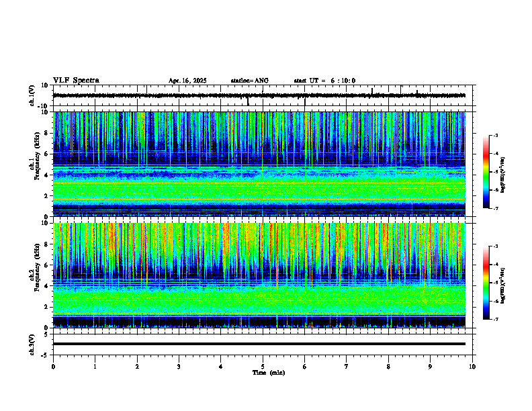Click the "8" kHz tick on ch.1 spectrogram

tap(46, 133)
